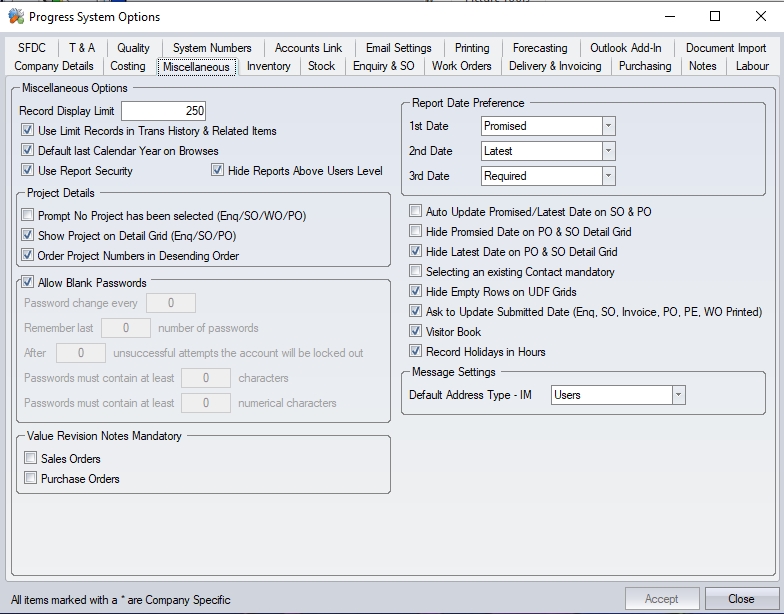Click the Record Display Limit field
The image size is (784, 614).
pos(163,111)
